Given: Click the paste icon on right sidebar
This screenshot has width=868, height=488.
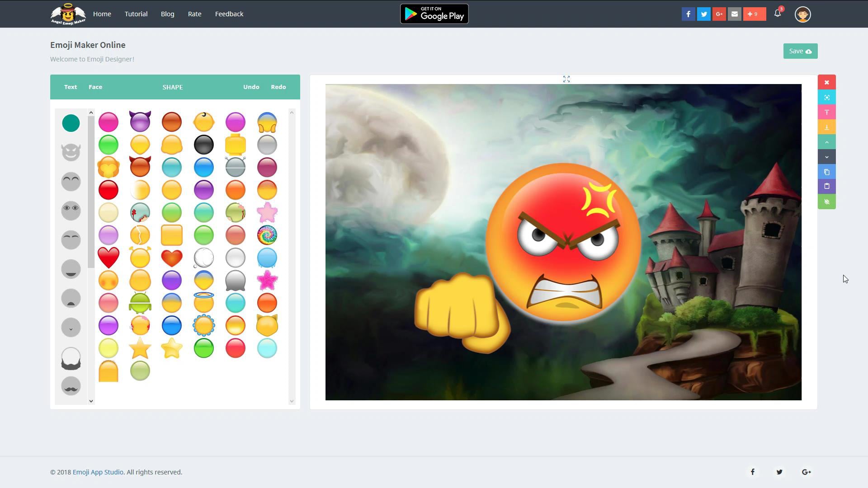Looking at the screenshot, I should pyautogui.click(x=827, y=187).
